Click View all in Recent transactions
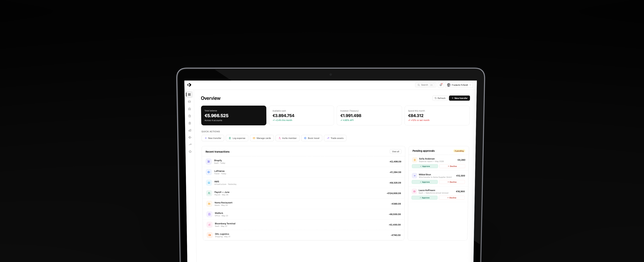Image resolution: width=644 pixels, height=262 pixels. click(x=396, y=151)
